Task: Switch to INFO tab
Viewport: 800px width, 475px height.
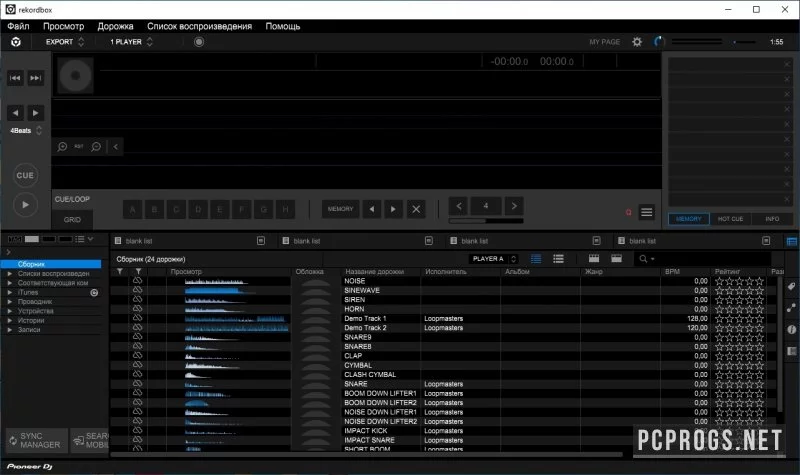Action: [x=772, y=219]
